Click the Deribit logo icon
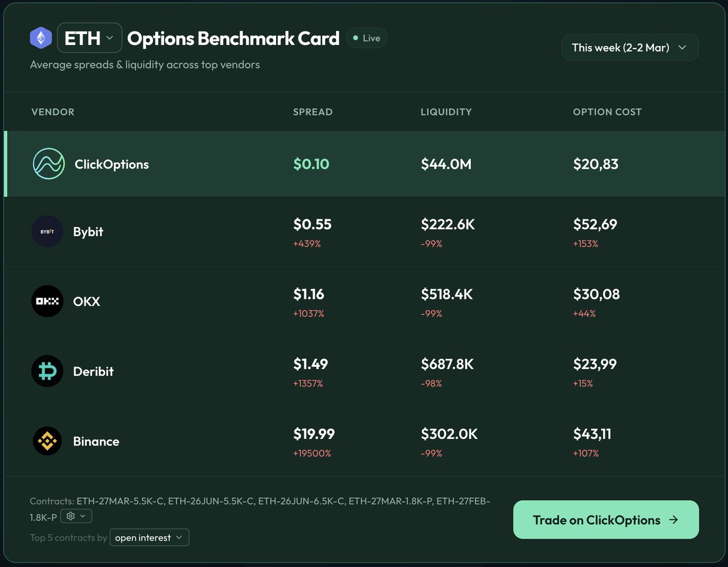This screenshot has height=567, width=728. [47, 370]
